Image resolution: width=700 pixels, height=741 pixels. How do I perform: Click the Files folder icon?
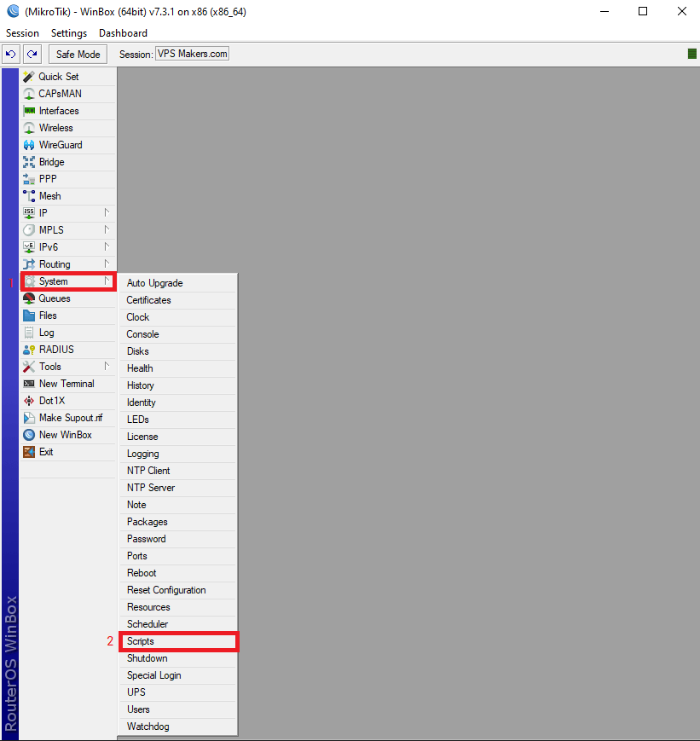pos(29,316)
